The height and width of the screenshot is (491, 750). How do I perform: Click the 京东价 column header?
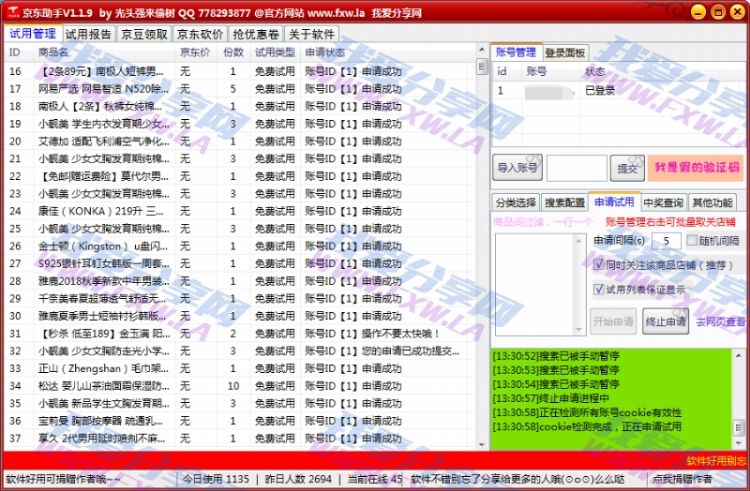click(x=195, y=52)
